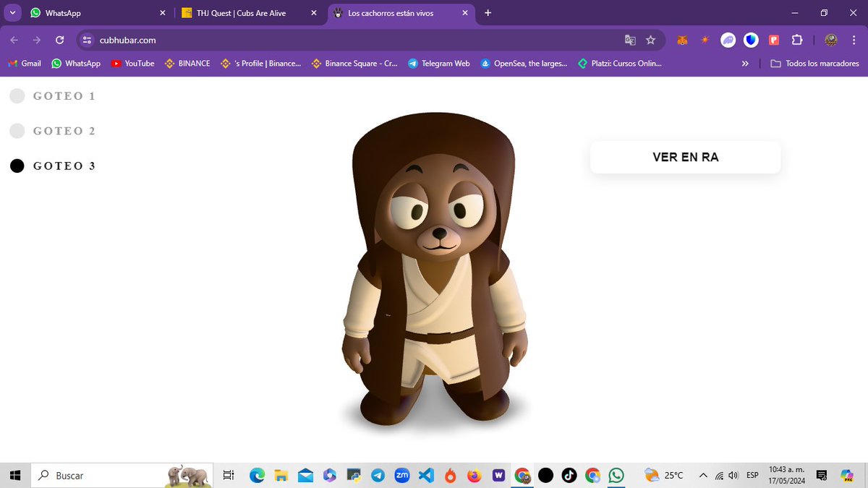Open the Chrome profile avatar
The height and width of the screenshot is (488, 868).
831,40
